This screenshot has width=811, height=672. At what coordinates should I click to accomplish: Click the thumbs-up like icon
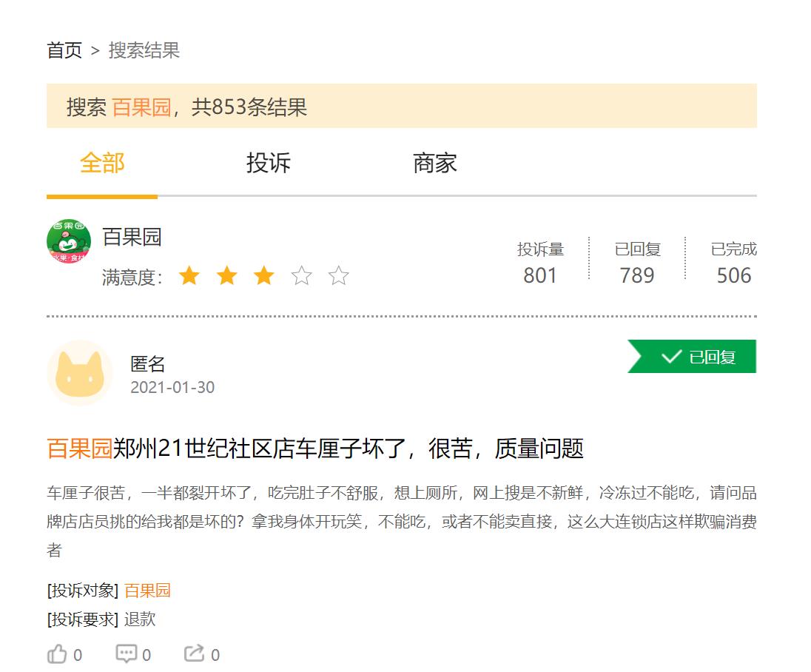point(58,654)
